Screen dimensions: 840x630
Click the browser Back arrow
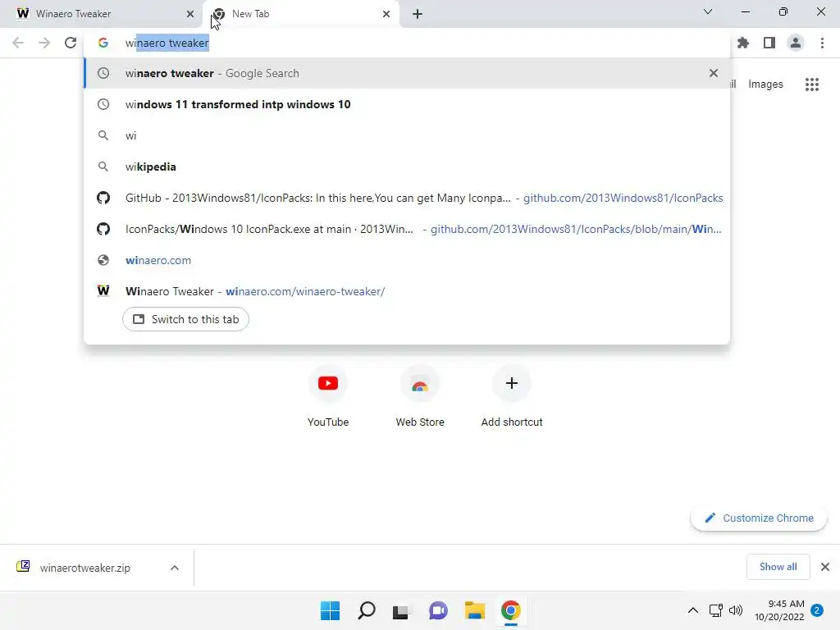pyautogui.click(x=18, y=43)
